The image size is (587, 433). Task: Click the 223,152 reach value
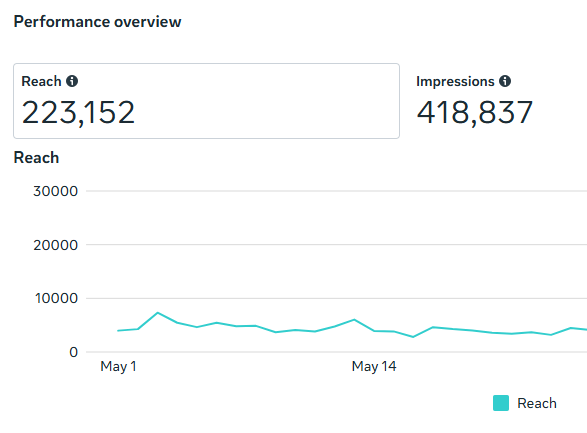[x=78, y=112]
